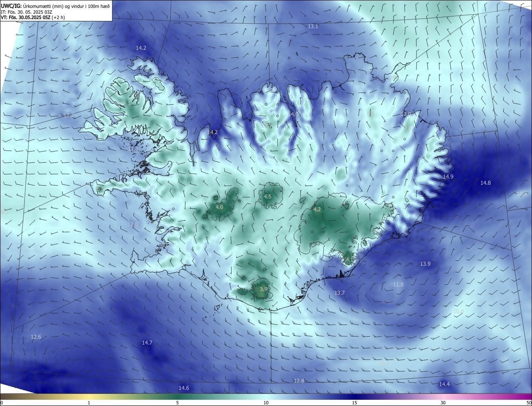Click the colour scale tick label 0
Image resolution: width=532 pixels, height=406 pixels.
tap(2, 403)
